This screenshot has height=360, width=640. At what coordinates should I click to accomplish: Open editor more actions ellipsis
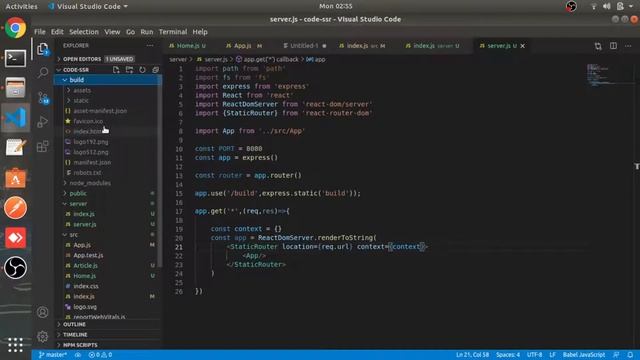[628, 46]
